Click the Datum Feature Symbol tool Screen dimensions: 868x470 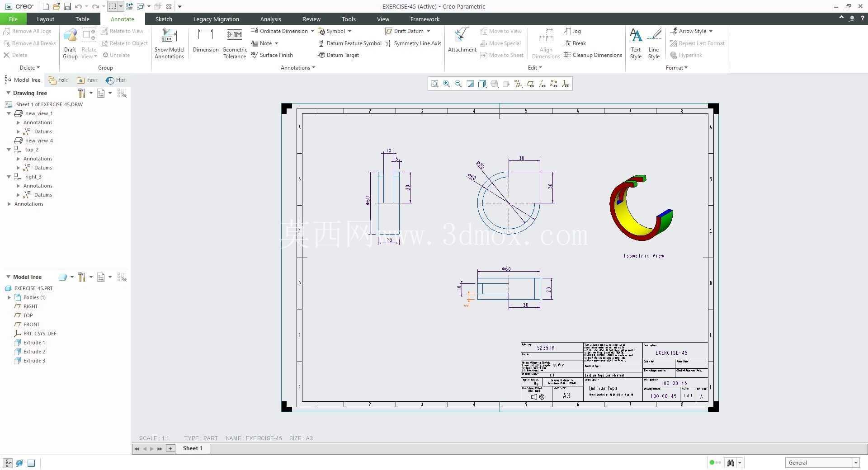pos(350,43)
